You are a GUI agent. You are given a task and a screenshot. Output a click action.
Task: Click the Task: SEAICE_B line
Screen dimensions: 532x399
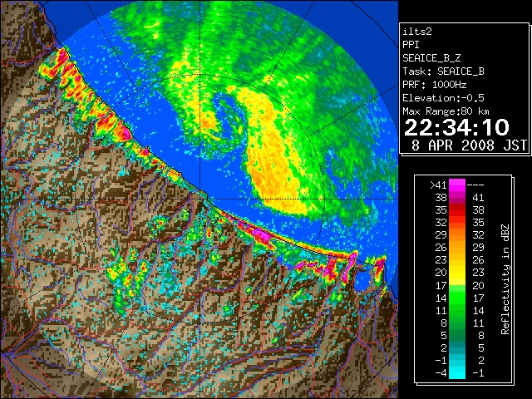(x=443, y=71)
